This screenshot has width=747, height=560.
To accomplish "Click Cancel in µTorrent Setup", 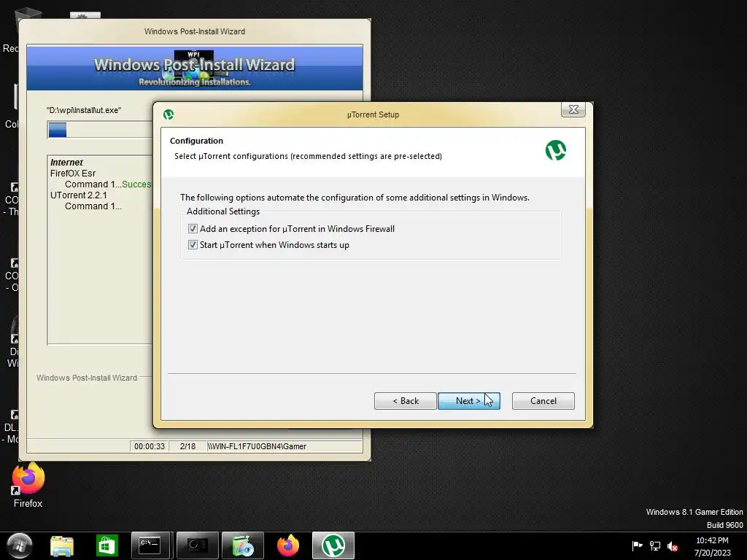I will pyautogui.click(x=543, y=401).
